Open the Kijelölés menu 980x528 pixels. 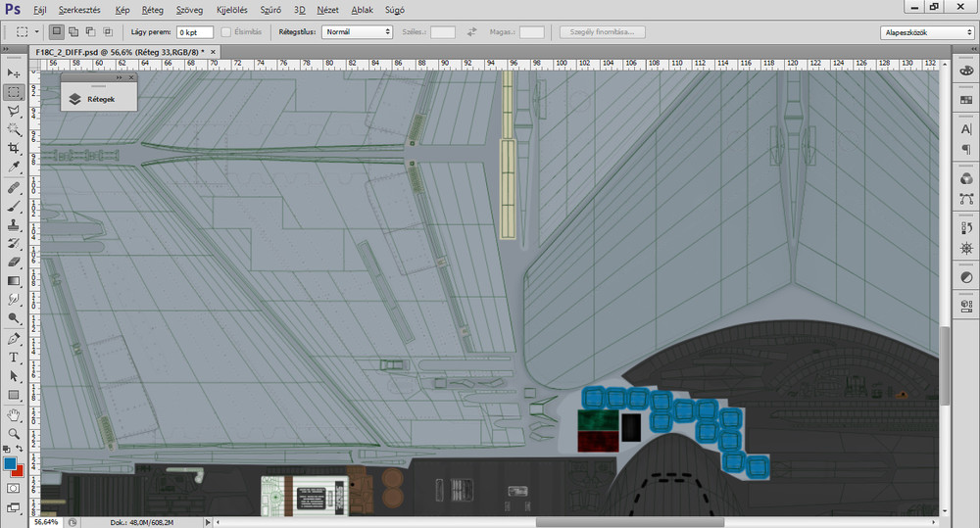coord(232,10)
